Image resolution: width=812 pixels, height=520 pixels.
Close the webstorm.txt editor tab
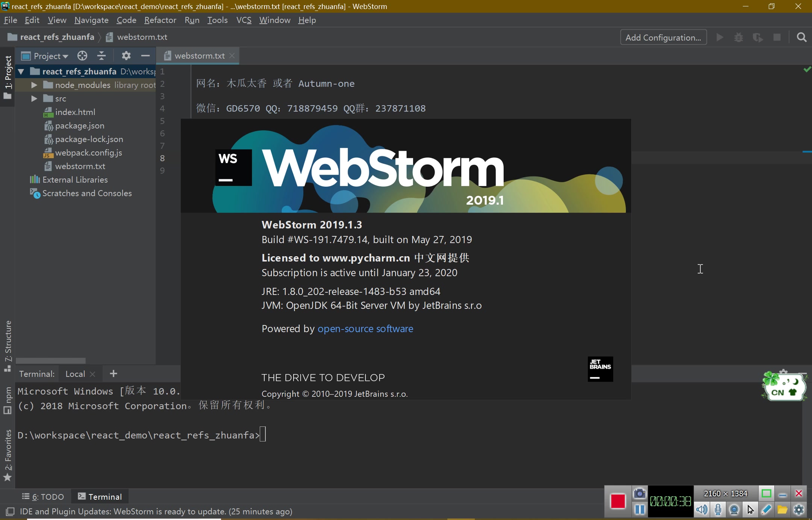pos(232,56)
